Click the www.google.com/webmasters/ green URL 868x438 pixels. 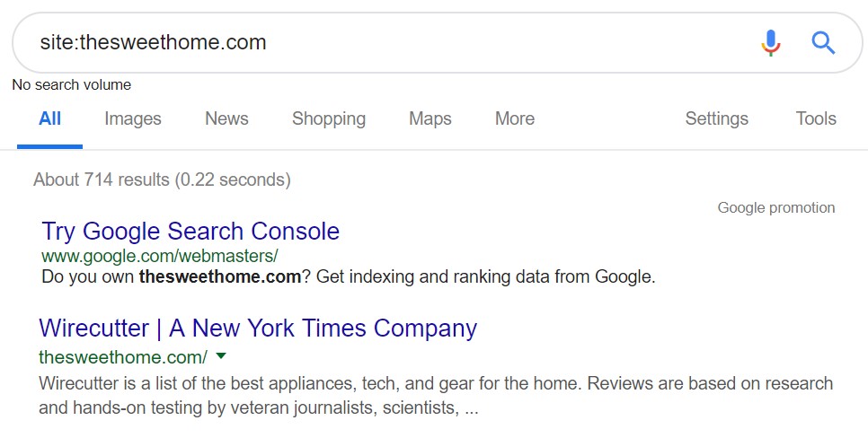[x=160, y=256]
